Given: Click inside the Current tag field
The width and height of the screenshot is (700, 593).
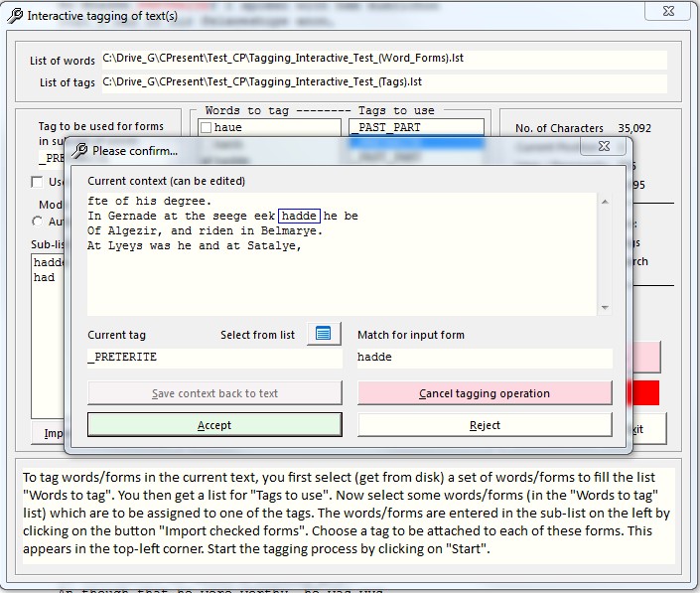Looking at the screenshot, I should [213, 358].
